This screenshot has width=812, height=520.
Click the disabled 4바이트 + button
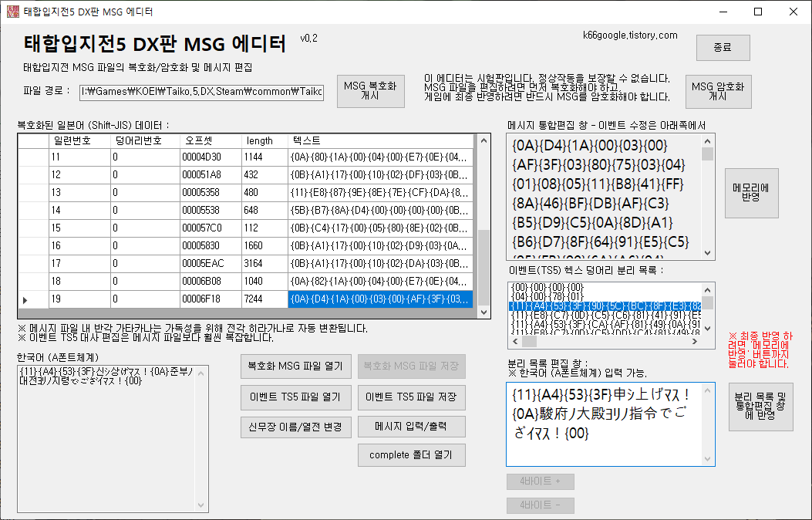pos(540,481)
